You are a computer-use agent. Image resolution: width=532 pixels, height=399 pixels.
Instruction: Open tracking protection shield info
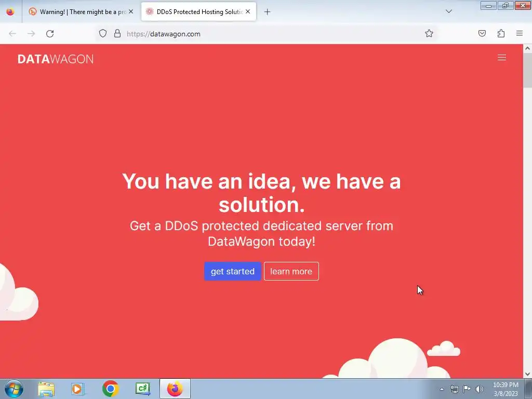(x=103, y=33)
